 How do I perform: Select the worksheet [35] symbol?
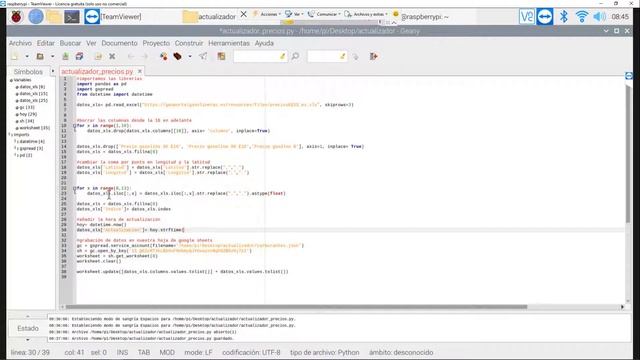pyautogui.click(x=33, y=128)
